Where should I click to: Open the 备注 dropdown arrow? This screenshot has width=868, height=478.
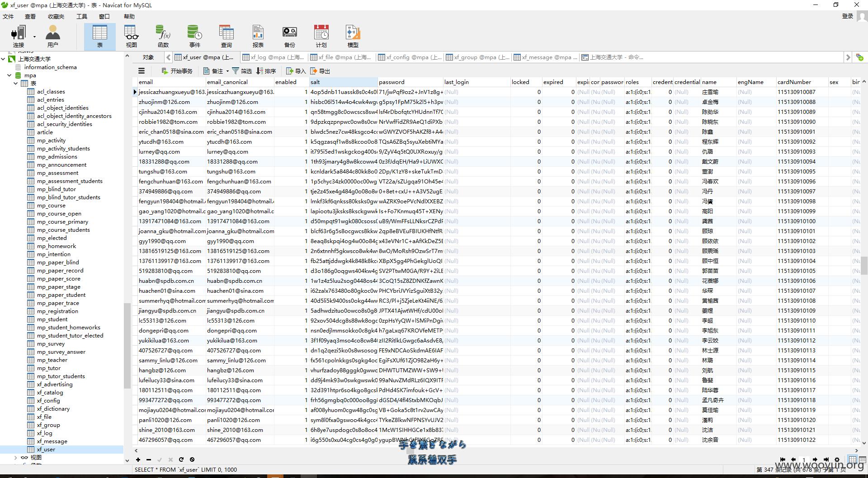point(227,71)
